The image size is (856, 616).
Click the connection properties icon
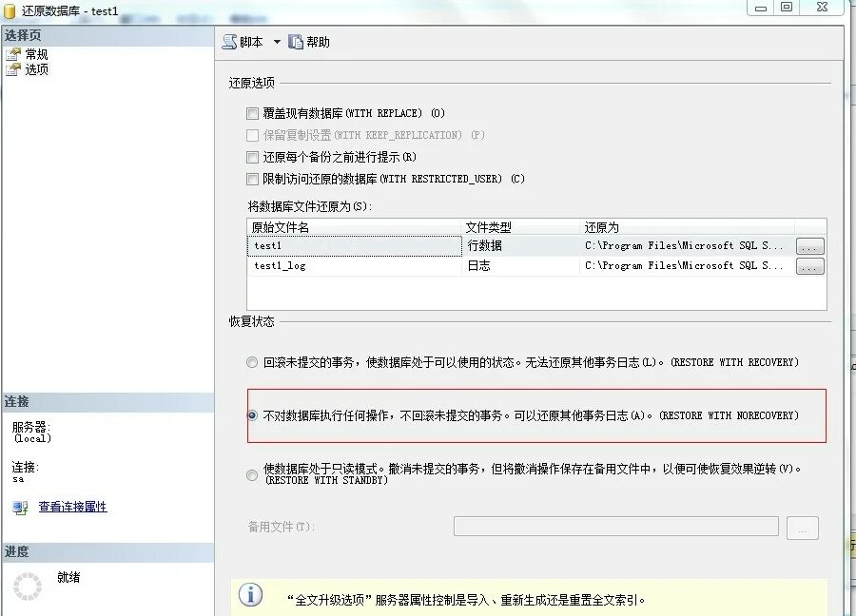click(x=20, y=508)
